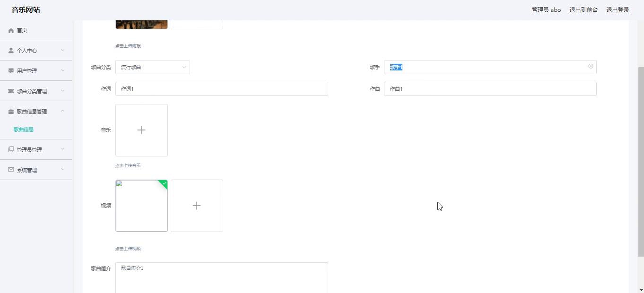Open the 歌曲分类 dropdown showing 流行歌曲
Screen dimensions: 644x293
[152, 67]
